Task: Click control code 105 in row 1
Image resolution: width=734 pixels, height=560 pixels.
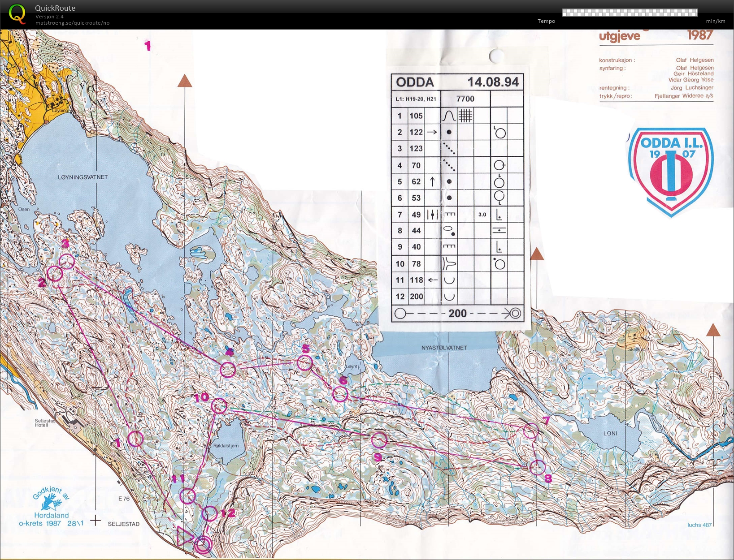Action: tap(416, 116)
